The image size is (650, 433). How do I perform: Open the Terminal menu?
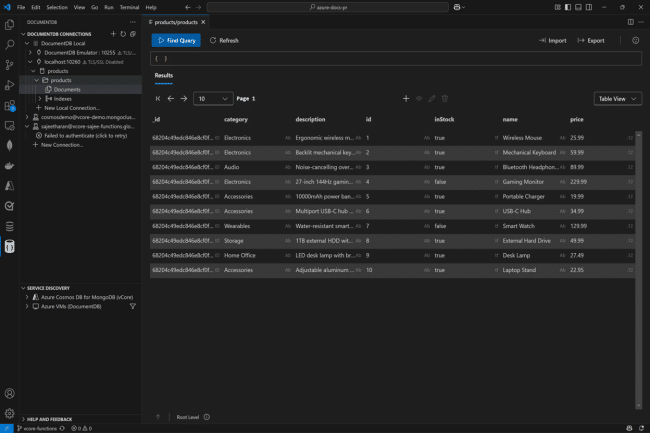(129, 7)
